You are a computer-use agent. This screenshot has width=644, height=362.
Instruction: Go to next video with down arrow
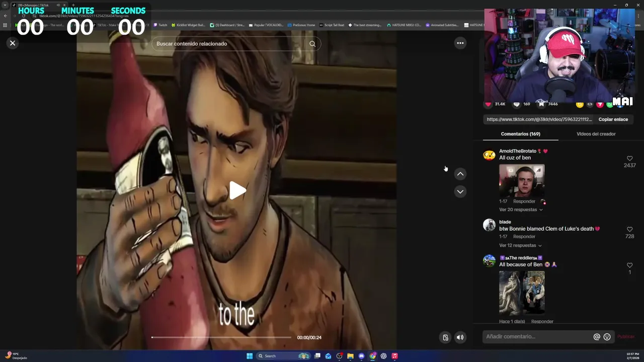point(460,192)
